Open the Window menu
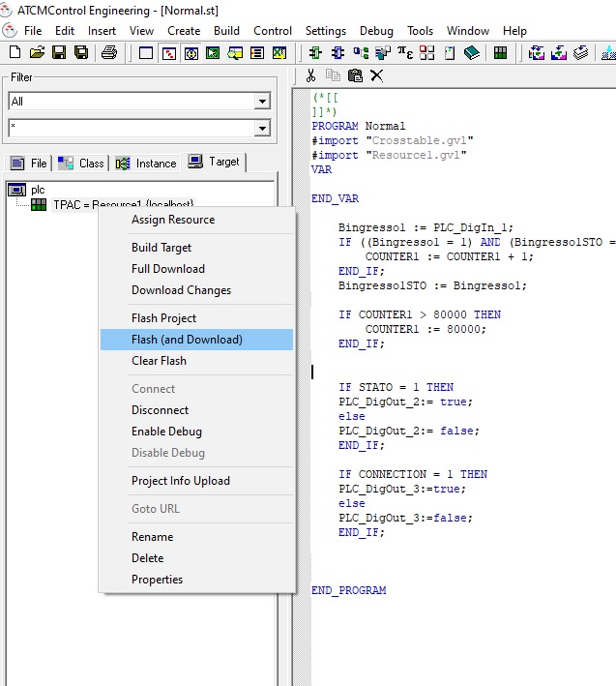The height and width of the screenshot is (686, 616). (468, 31)
